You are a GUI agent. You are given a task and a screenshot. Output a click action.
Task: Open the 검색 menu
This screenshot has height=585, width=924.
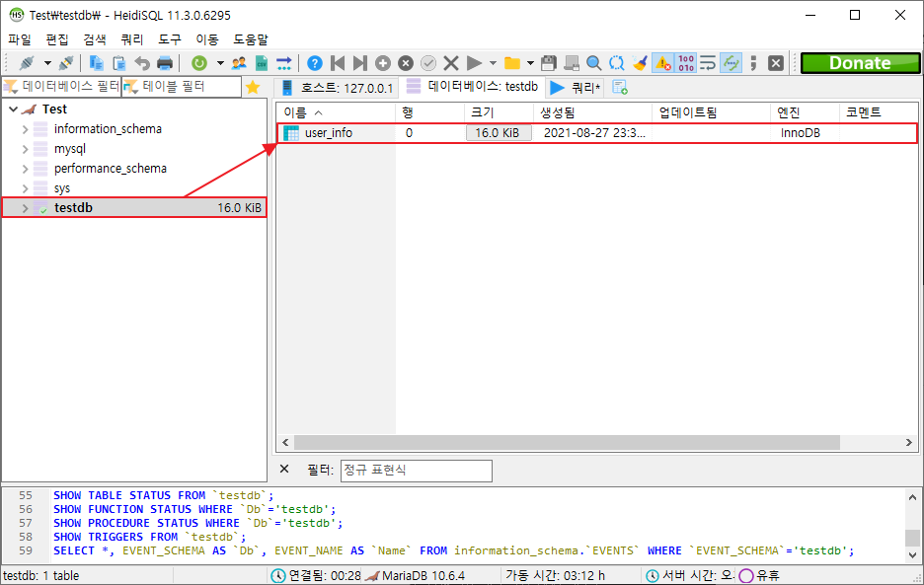(x=95, y=39)
